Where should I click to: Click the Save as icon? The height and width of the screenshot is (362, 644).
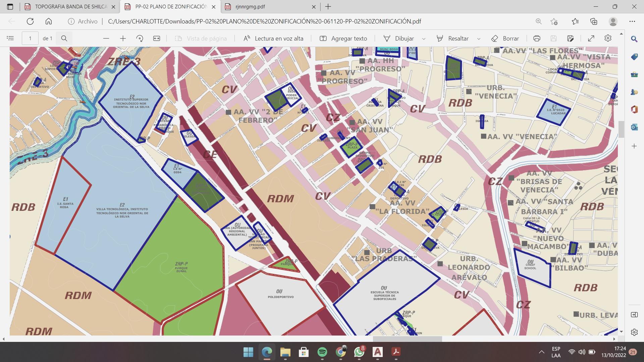coord(571,39)
